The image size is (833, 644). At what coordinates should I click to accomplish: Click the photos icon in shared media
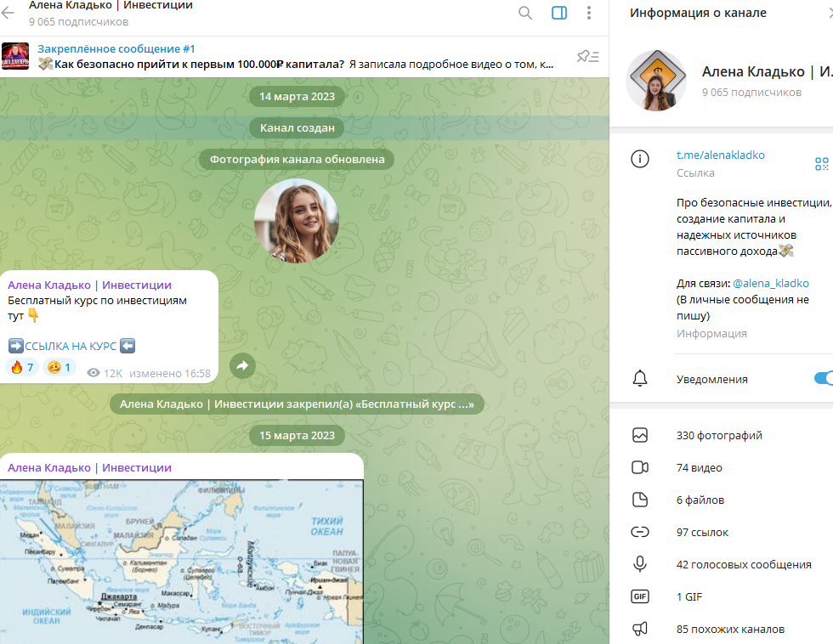[x=640, y=435]
